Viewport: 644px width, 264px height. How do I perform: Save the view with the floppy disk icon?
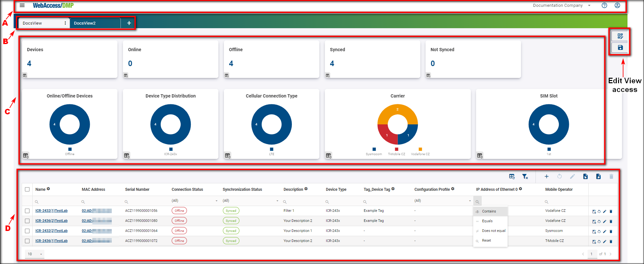(x=620, y=48)
